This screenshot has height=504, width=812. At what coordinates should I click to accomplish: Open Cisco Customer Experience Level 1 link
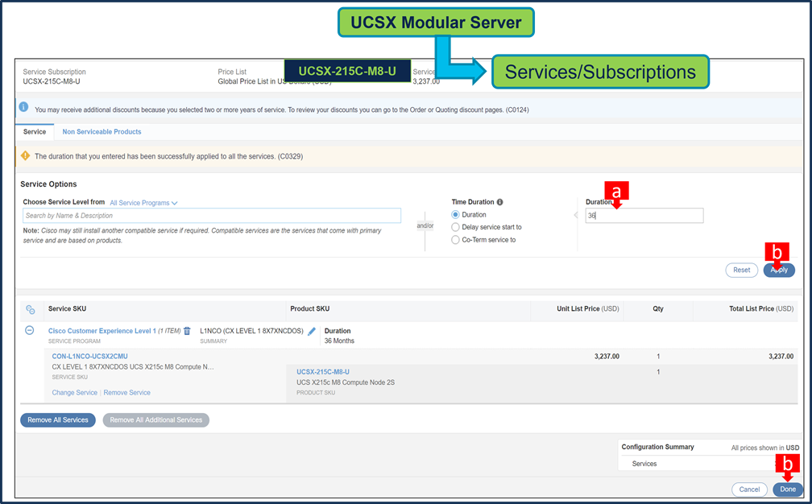[102, 331]
